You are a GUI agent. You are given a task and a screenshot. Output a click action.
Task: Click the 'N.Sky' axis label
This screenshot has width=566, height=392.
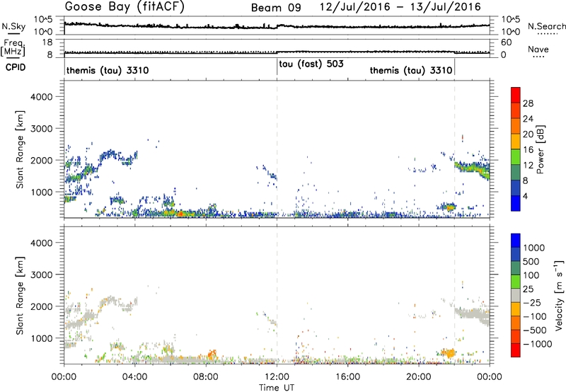[x=13, y=26]
